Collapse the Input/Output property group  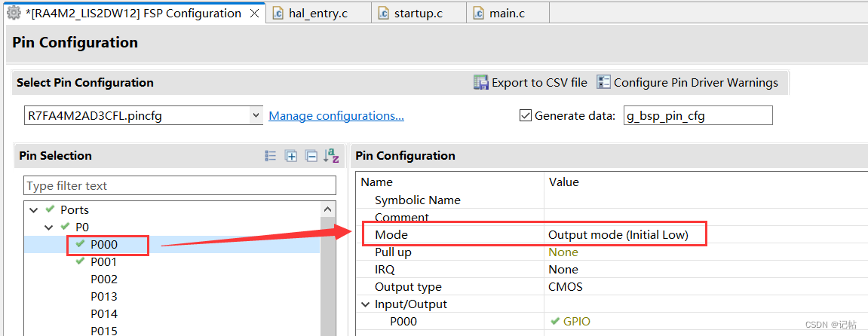point(366,304)
